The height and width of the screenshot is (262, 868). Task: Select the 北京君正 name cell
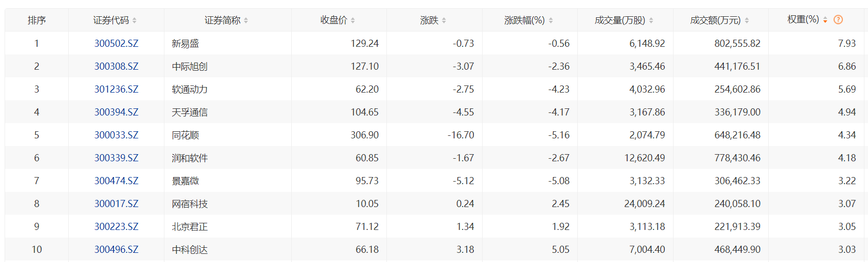pyautogui.click(x=190, y=227)
